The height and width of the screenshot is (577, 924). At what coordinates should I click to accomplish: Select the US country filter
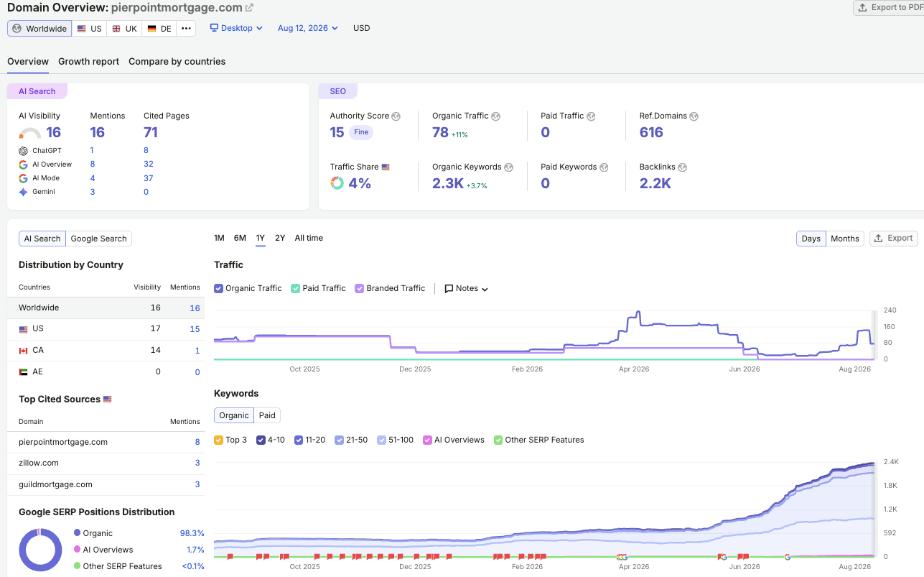tap(89, 29)
